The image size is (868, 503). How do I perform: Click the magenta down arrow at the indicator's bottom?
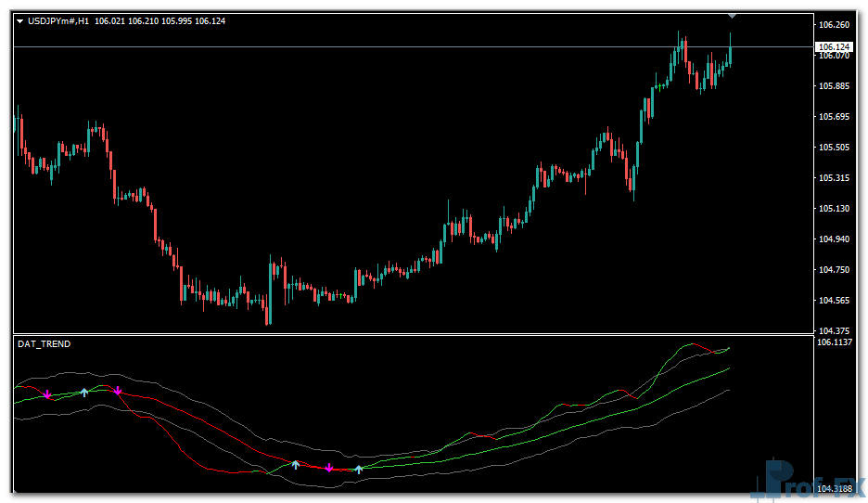(328, 468)
